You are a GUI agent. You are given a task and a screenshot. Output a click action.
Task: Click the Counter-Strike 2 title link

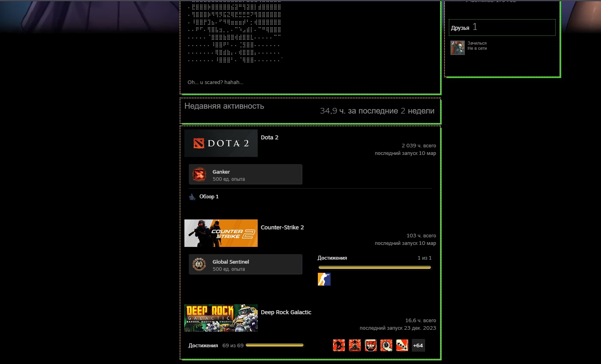[282, 227]
